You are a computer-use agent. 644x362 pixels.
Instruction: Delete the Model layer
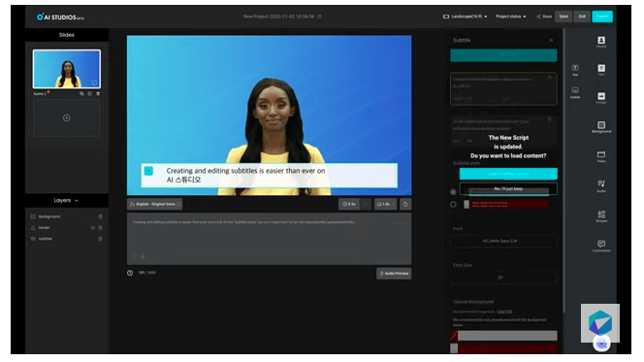click(x=100, y=228)
